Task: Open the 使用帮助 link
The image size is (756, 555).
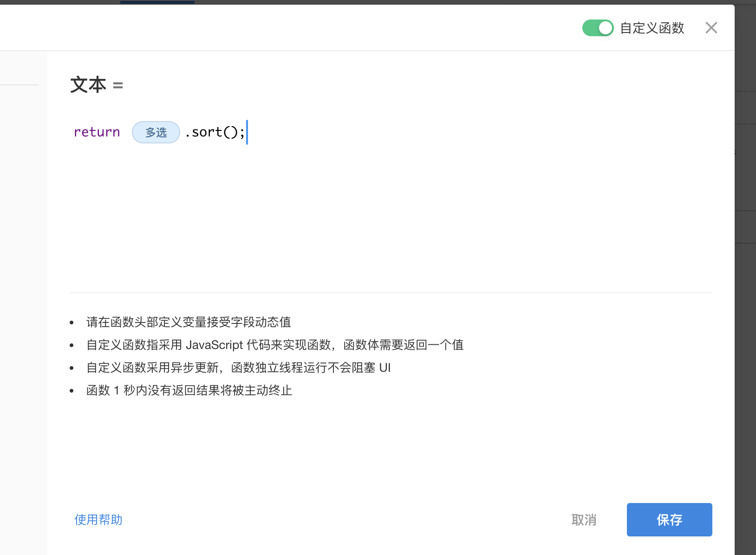Action: tap(98, 520)
